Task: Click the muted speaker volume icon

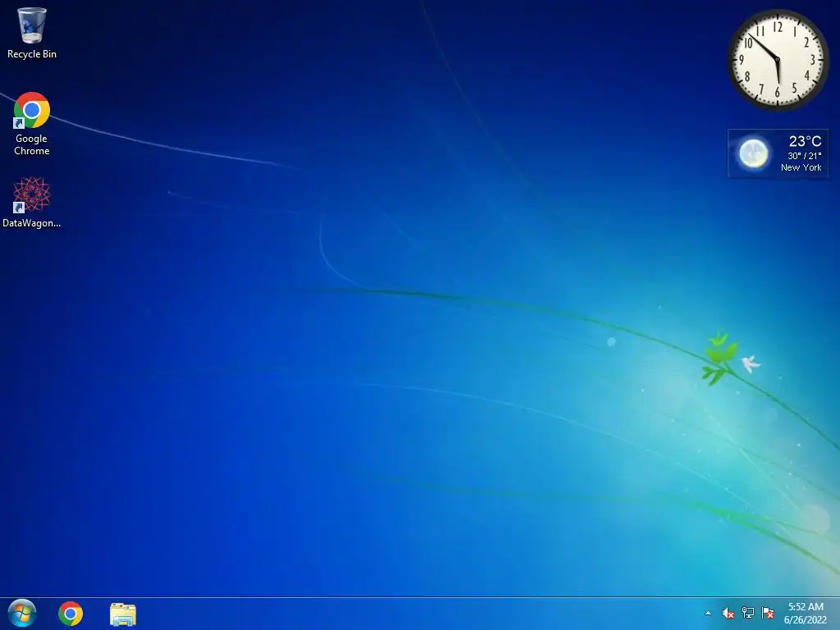Action: click(x=728, y=614)
